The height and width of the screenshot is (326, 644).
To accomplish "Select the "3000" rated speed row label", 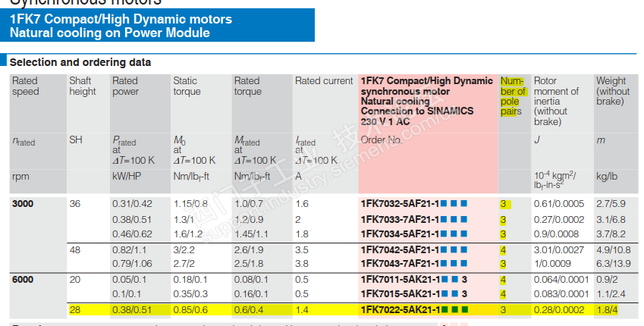I will (23, 204).
